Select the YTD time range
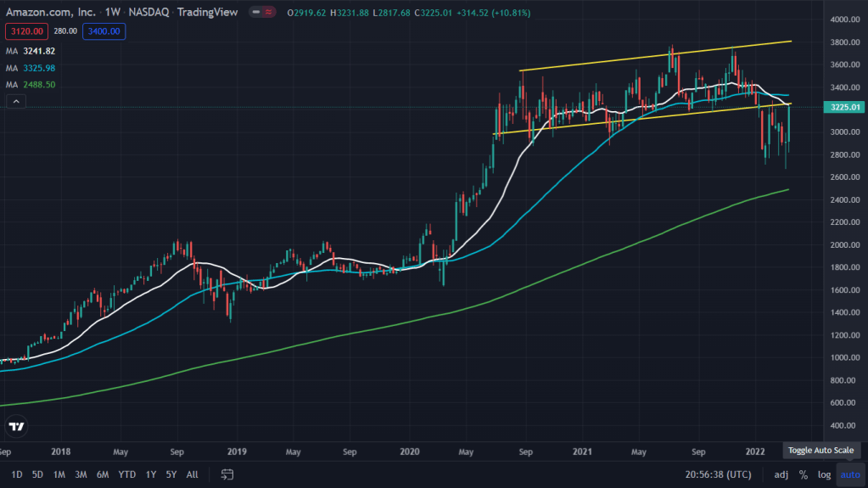This screenshot has height=488, width=868. 127,474
